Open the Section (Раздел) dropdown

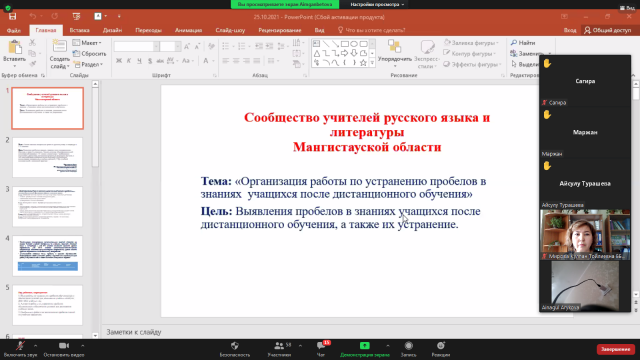88,64
